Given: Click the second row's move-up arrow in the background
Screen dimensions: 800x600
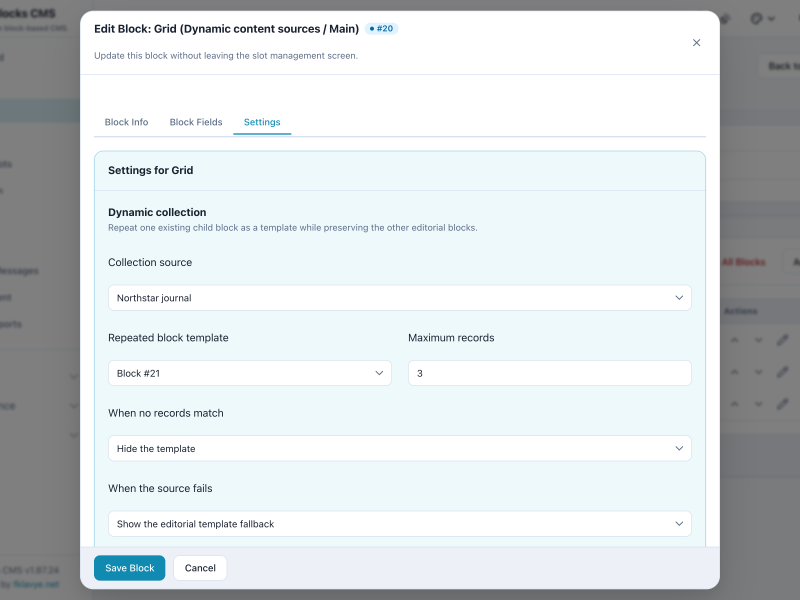Looking at the screenshot, I should 734,372.
